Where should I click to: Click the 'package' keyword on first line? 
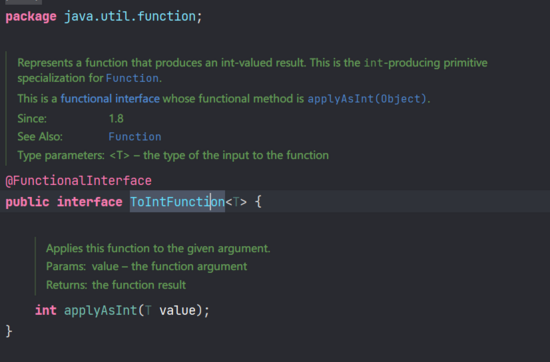tap(31, 16)
